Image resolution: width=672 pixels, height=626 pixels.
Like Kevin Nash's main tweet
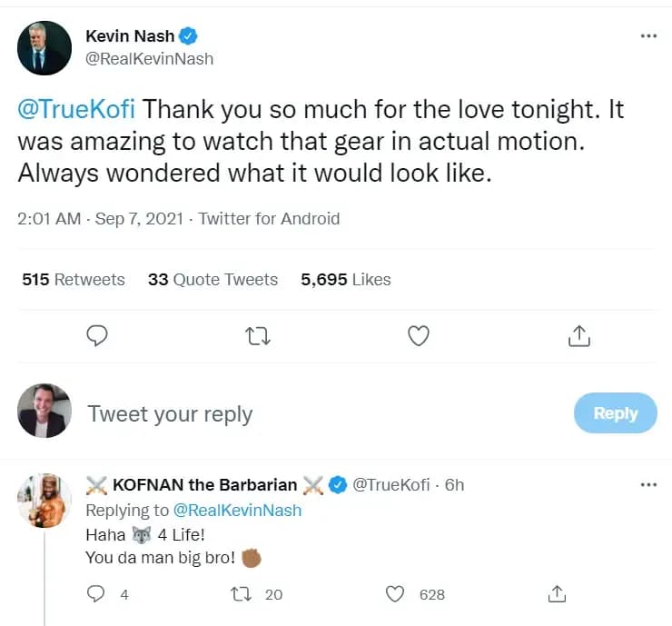[418, 336]
